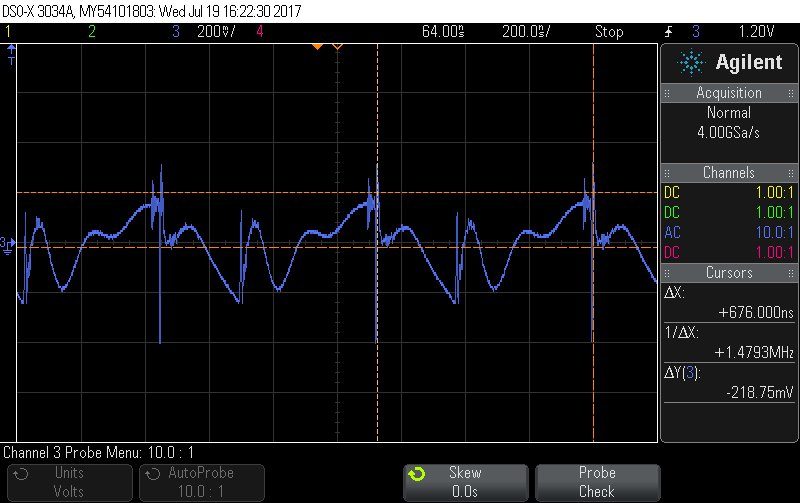This screenshot has height=503, width=800.
Task: Open the Channels panel header
Action: coord(729,173)
